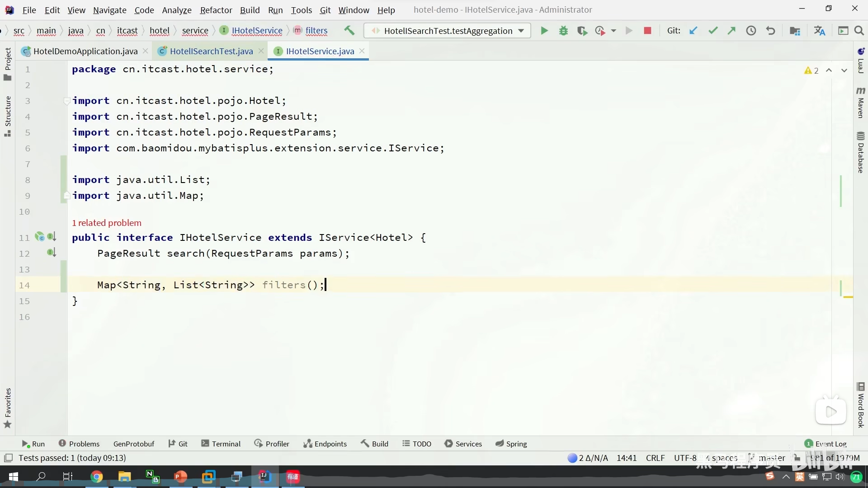Expand dropdown arrow beside profiler run icon
The height and width of the screenshot is (488, 868).
(613, 31)
